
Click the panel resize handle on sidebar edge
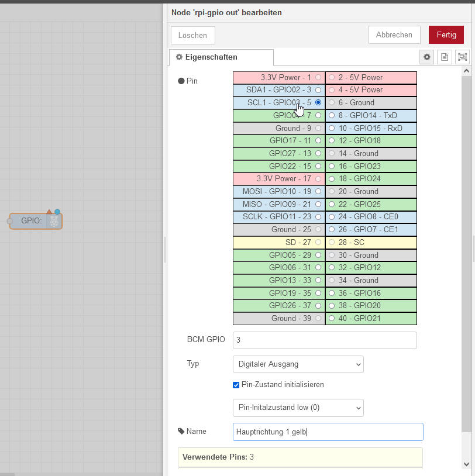[164, 249]
